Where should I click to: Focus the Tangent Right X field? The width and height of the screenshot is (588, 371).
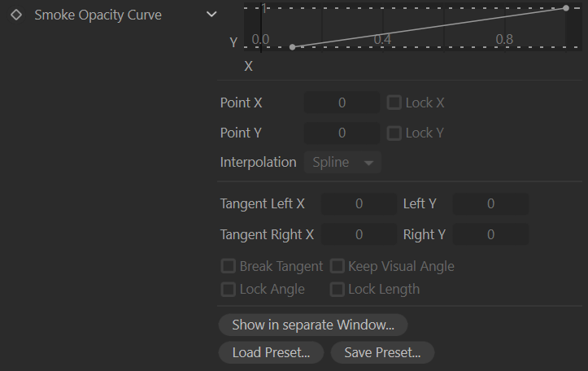point(359,234)
